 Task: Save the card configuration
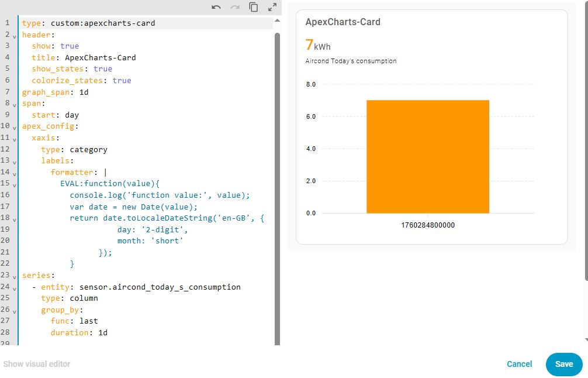pos(564,364)
